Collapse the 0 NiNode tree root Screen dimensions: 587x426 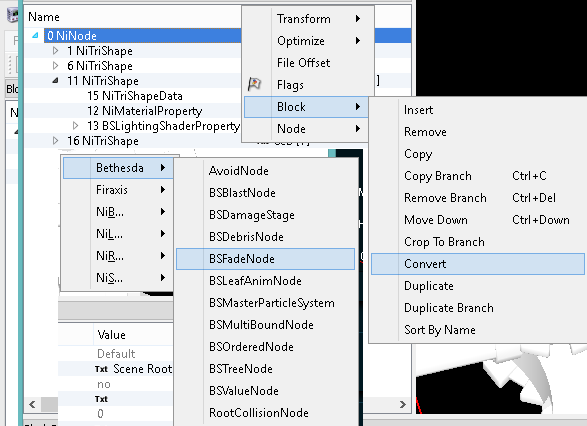pos(35,36)
